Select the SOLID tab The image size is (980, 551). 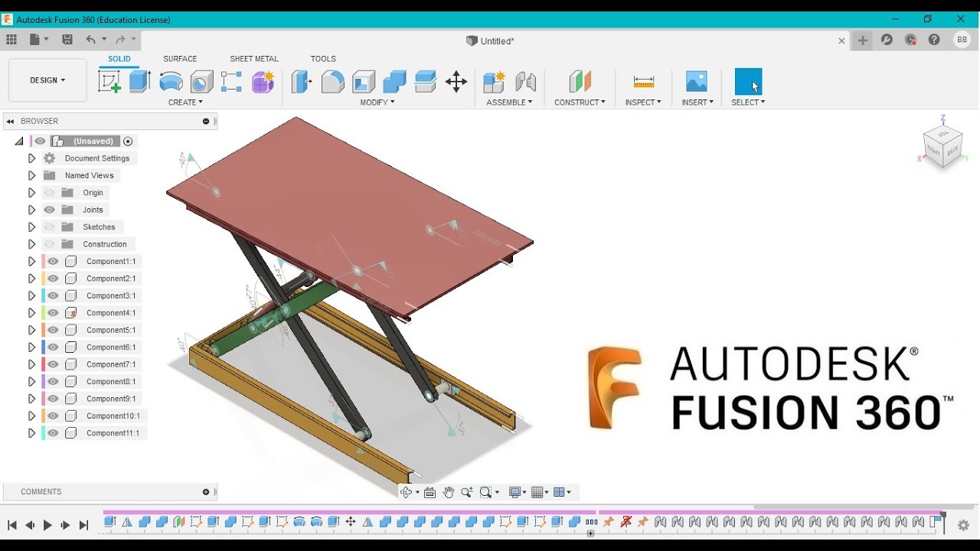119,59
